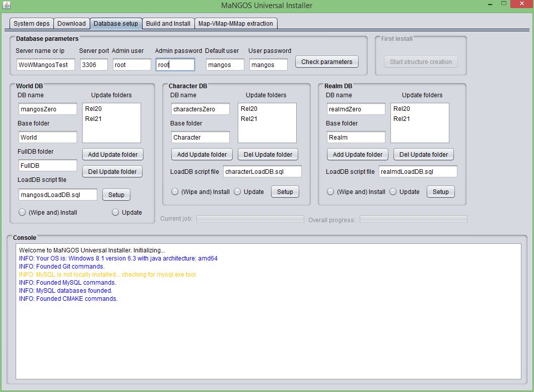Select (Wipe and) Install for Character DB
The image size is (534, 392).
tap(201, 192)
